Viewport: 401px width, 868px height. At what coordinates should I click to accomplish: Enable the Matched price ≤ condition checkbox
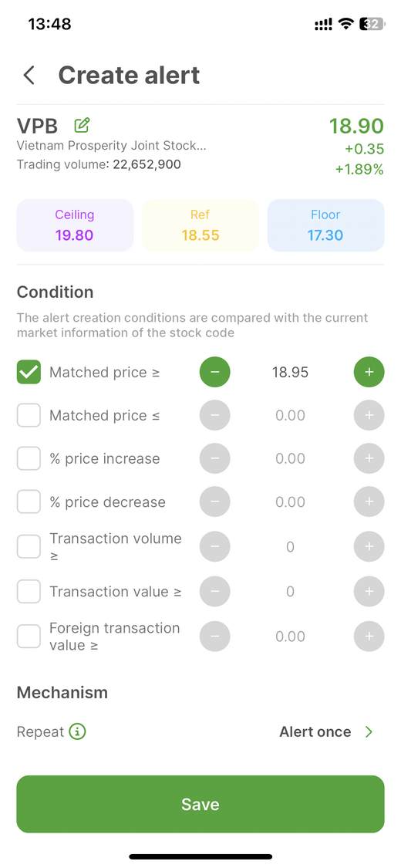29,415
